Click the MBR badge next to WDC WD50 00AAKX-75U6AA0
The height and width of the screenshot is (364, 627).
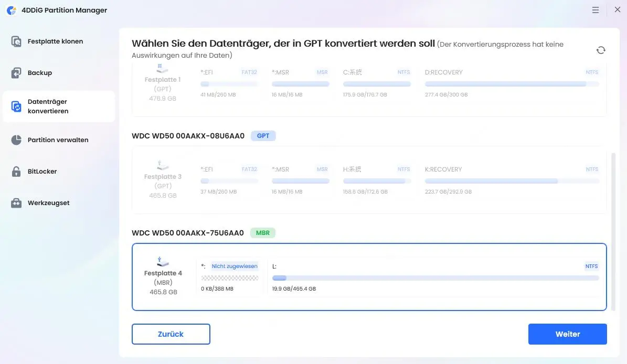[x=263, y=233]
